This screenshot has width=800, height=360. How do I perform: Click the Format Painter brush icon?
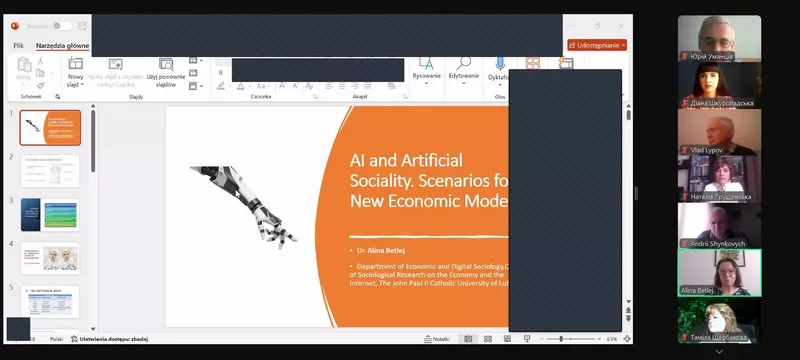[40, 86]
